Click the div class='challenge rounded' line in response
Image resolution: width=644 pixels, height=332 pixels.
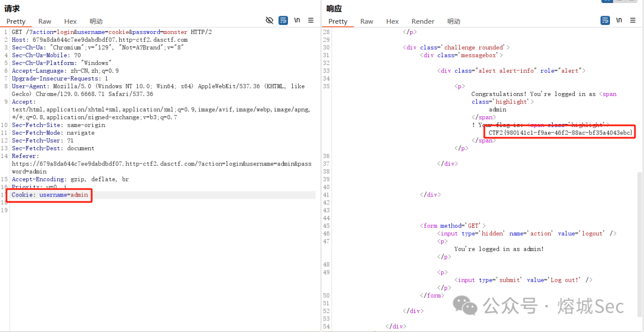tap(456, 48)
